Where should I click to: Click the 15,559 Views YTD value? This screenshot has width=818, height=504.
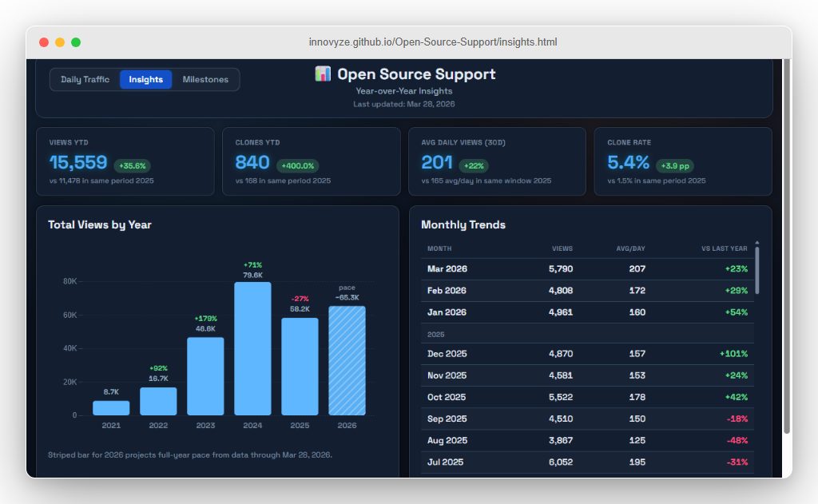(78, 162)
